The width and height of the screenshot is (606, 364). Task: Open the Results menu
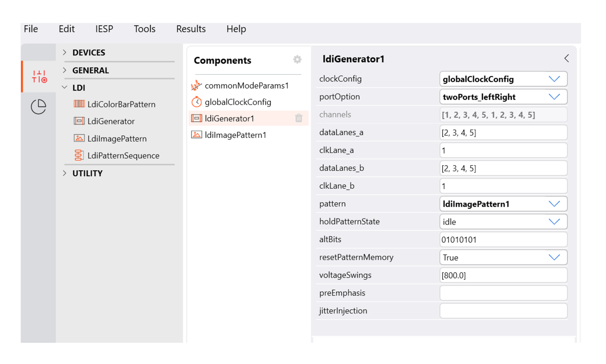(191, 29)
